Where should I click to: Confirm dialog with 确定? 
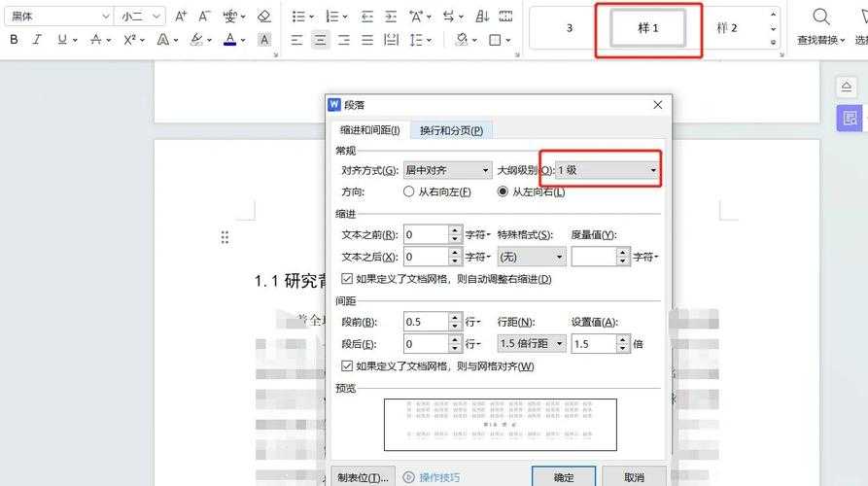pos(564,477)
